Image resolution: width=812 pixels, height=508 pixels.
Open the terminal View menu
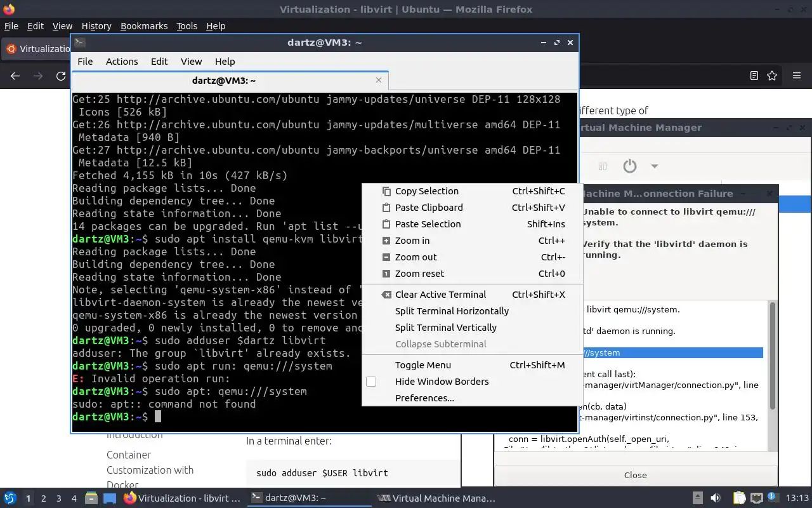pyautogui.click(x=191, y=62)
